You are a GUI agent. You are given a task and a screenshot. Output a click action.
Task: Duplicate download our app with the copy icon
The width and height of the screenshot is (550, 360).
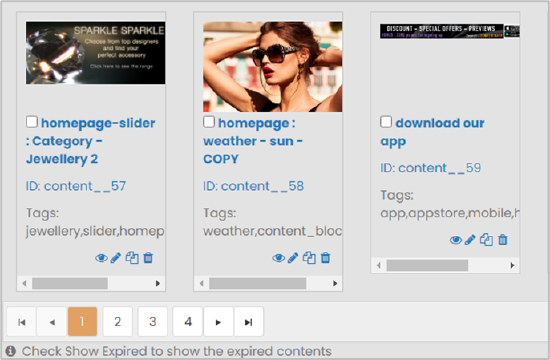tap(486, 240)
